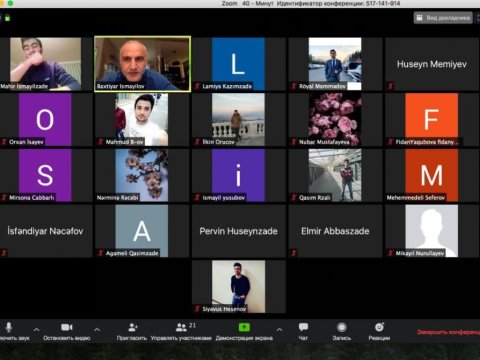Select the Huseyn Memiyev participant tile
This screenshot has width=480, height=360.
(432, 64)
